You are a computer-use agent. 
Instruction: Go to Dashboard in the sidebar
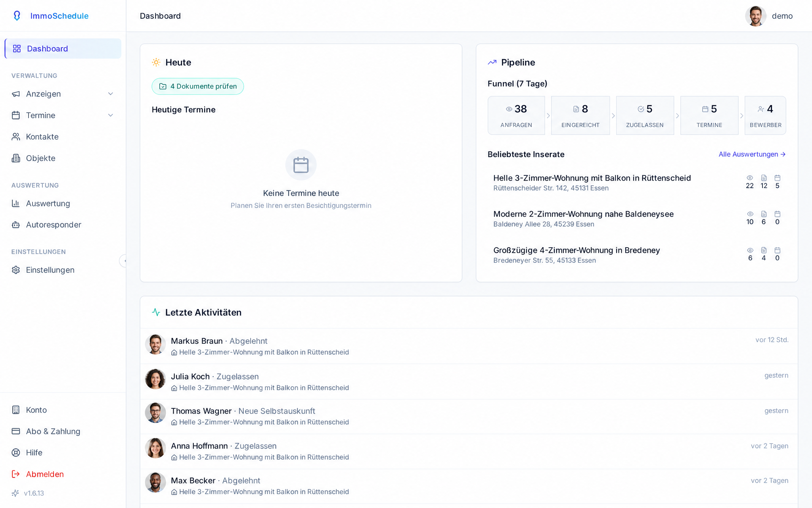click(63, 48)
